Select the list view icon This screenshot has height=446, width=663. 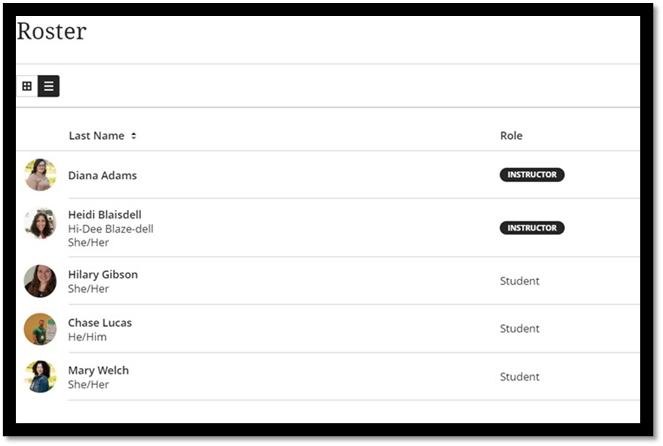(x=49, y=86)
